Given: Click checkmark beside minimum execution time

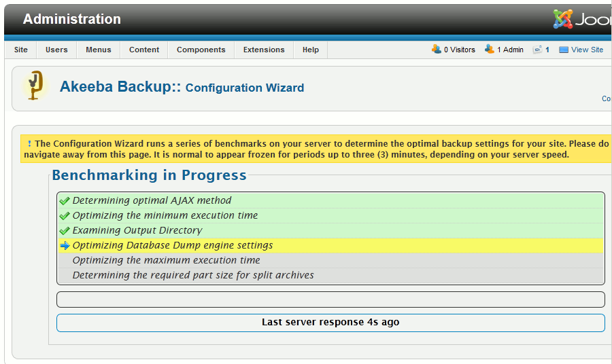Looking at the screenshot, I should (65, 216).
